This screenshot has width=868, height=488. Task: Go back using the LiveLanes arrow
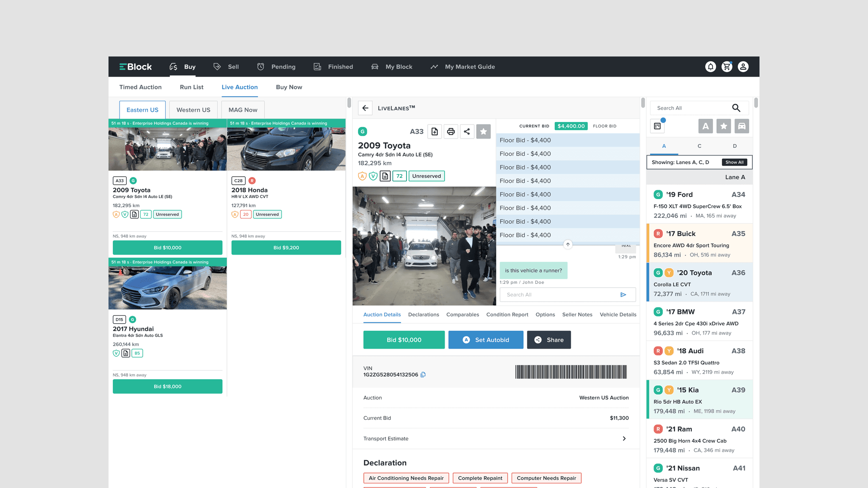(x=365, y=108)
